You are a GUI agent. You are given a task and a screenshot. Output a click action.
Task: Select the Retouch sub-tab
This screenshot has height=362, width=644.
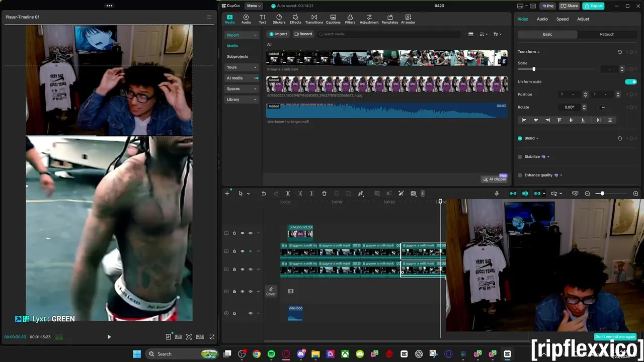coord(607,34)
